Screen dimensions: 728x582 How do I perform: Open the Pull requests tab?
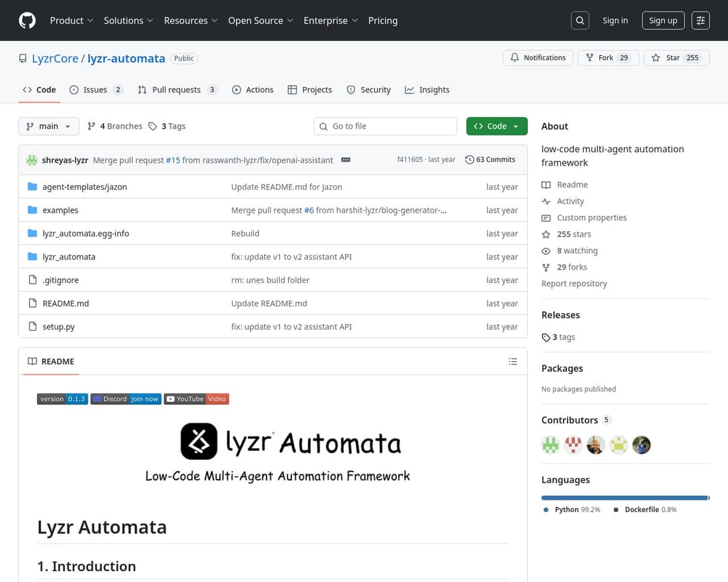pyautogui.click(x=177, y=90)
